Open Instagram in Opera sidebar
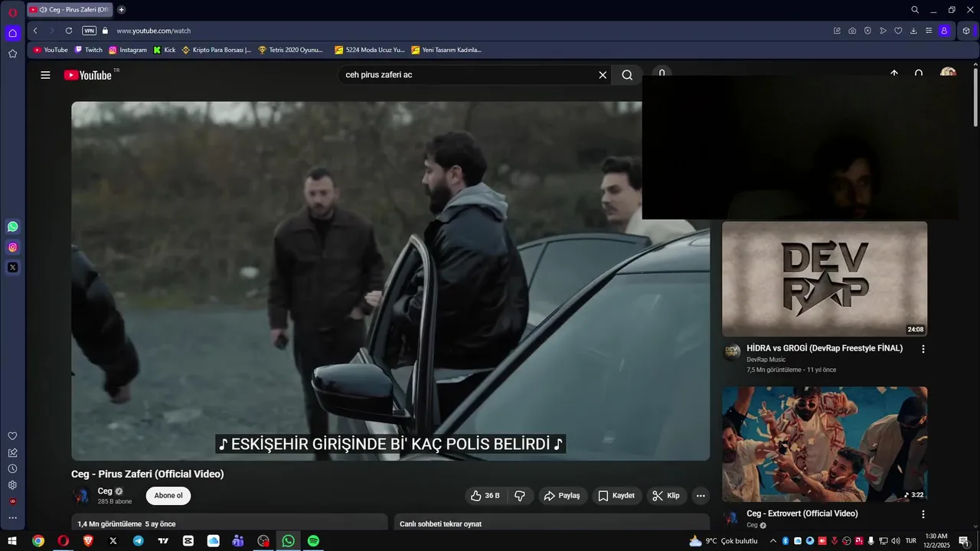The image size is (980, 551). pos(12,247)
